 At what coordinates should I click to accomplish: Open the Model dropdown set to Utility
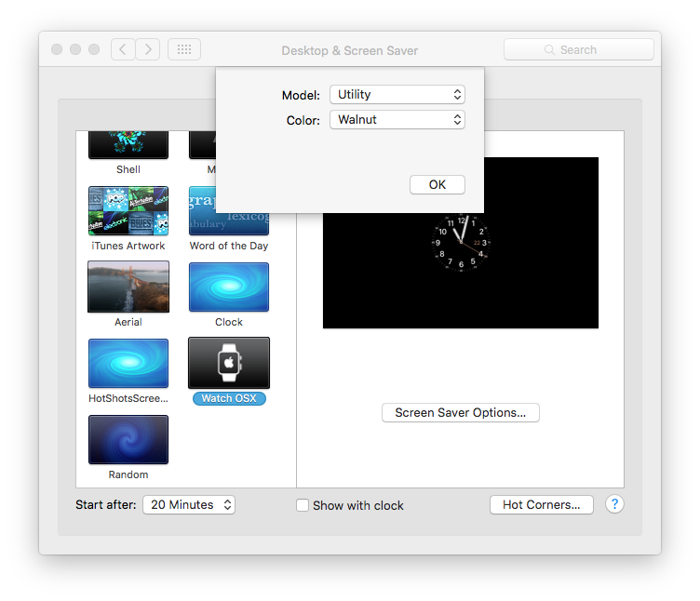point(397,95)
